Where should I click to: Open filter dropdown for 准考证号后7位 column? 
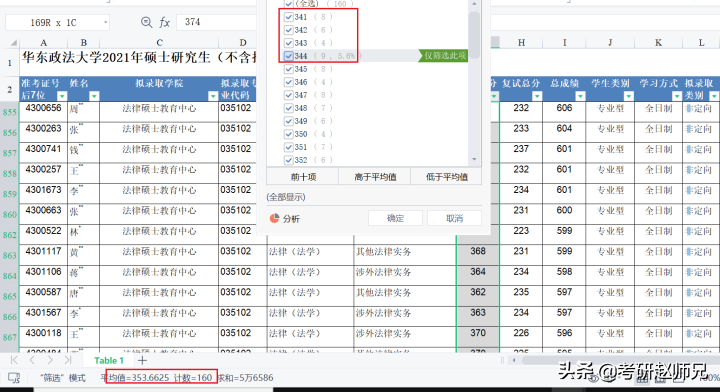(x=62, y=95)
